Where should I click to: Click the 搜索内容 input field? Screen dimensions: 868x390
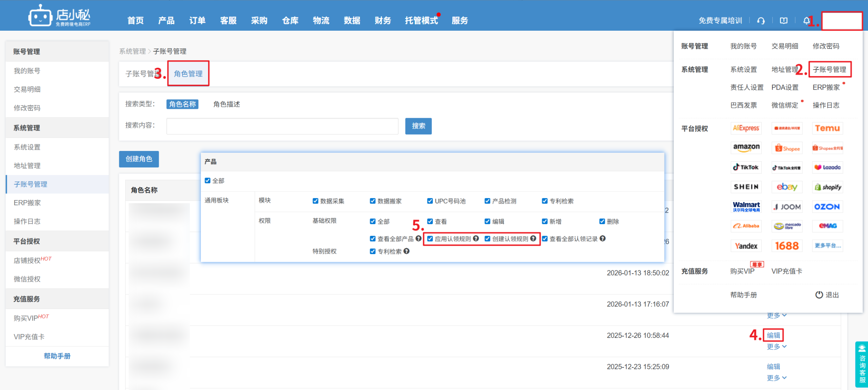click(x=282, y=126)
